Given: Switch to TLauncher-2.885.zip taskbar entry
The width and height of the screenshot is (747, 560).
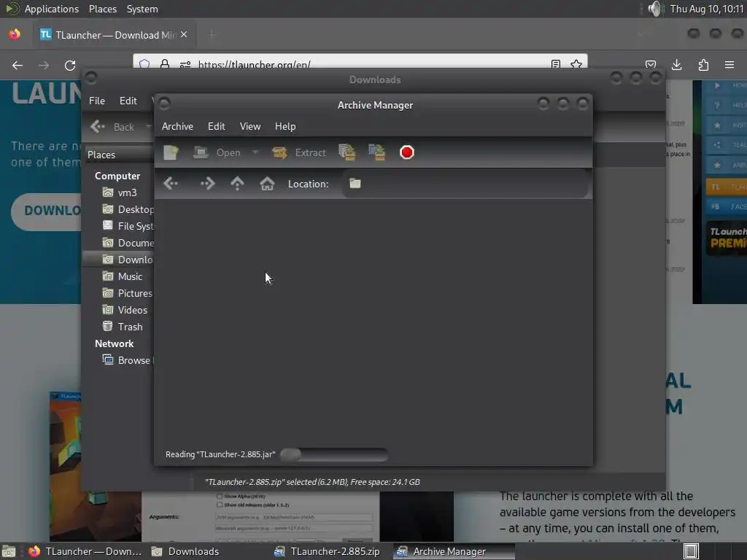Looking at the screenshot, I should [328, 551].
